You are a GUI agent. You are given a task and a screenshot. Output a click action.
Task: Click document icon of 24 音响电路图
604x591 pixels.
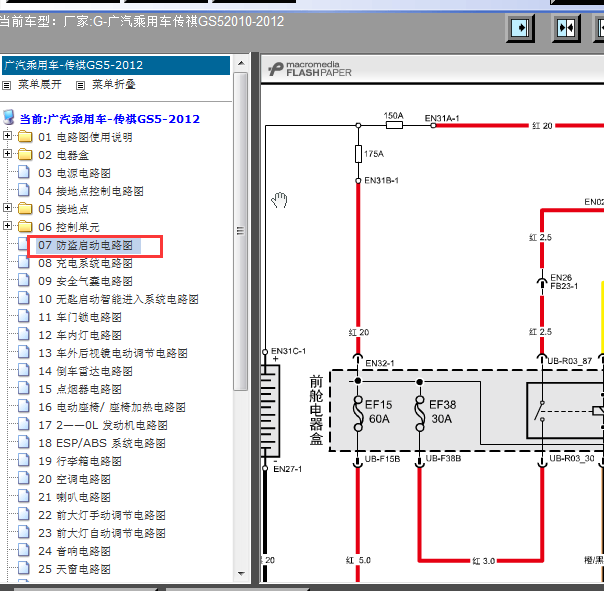tap(24, 550)
